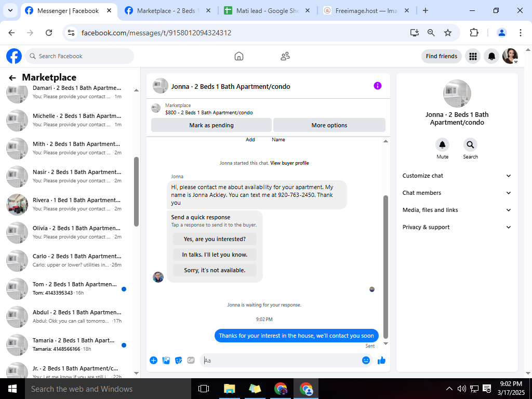Search in conversation using the magnifier icon
Viewport: 532px width, 399px height.
470,145
